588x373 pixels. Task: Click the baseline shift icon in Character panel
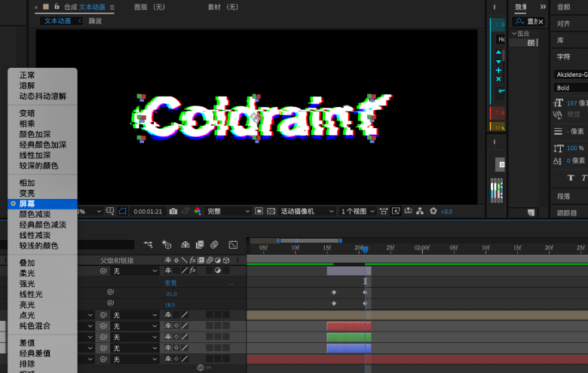pos(557,161)
